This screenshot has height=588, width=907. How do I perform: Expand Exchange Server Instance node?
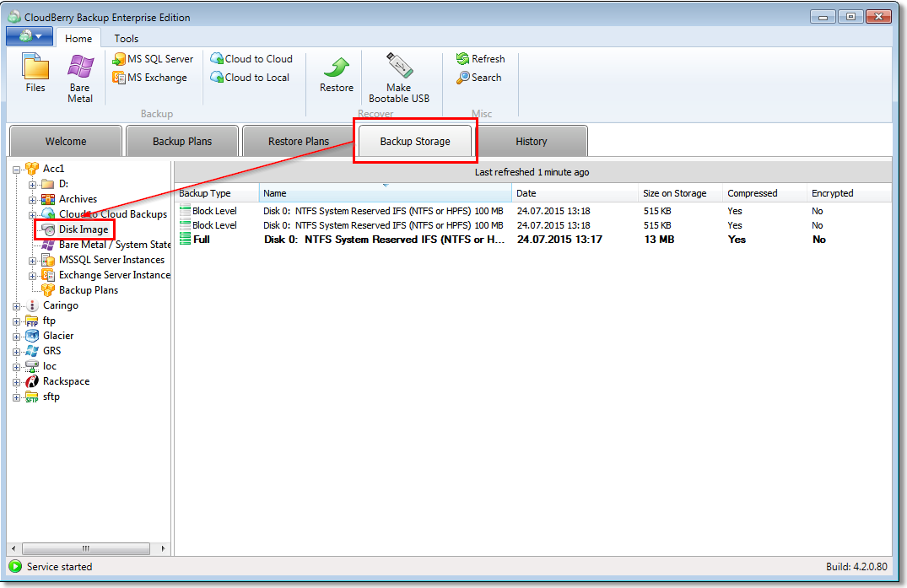33,276
